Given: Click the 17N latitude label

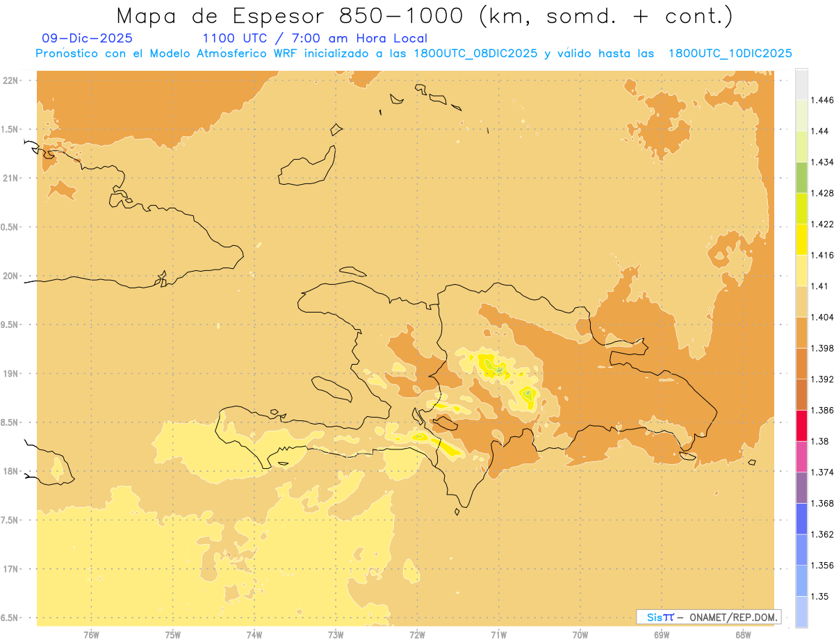Looking at the screenshot, I should tap(11, 569).
